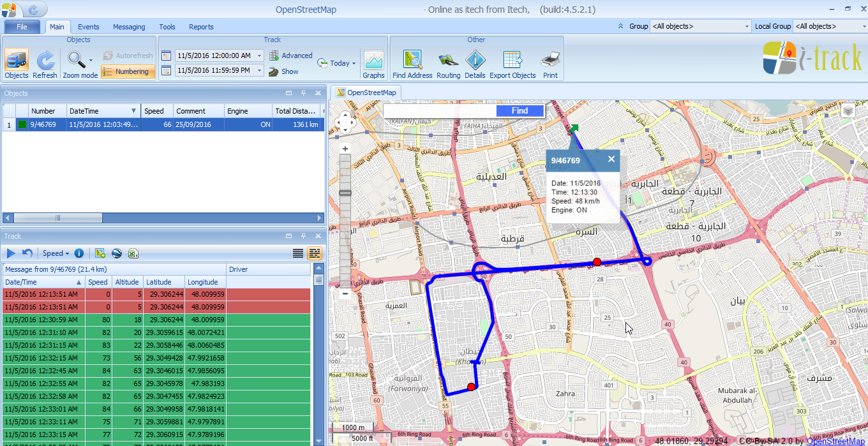
Task: Activate Zoom mode magnifier
Action: pyautogui.click(x=77, y=60)
